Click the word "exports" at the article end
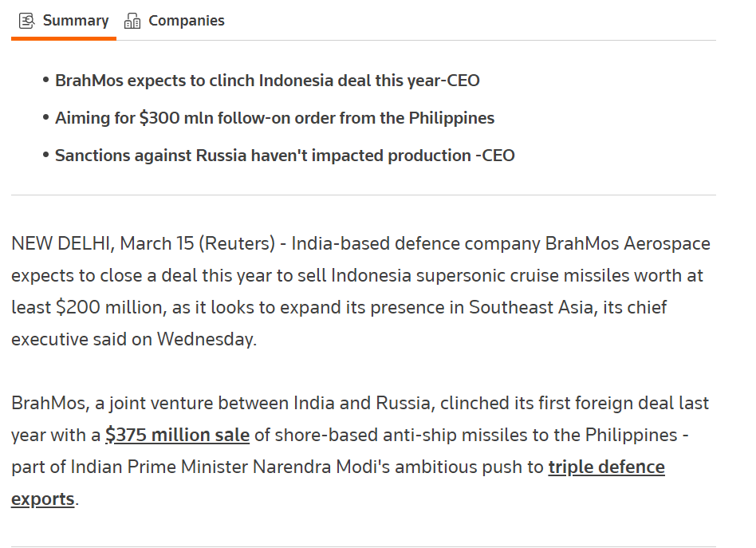This screenshot has height=548, width=756. [43, 499]
